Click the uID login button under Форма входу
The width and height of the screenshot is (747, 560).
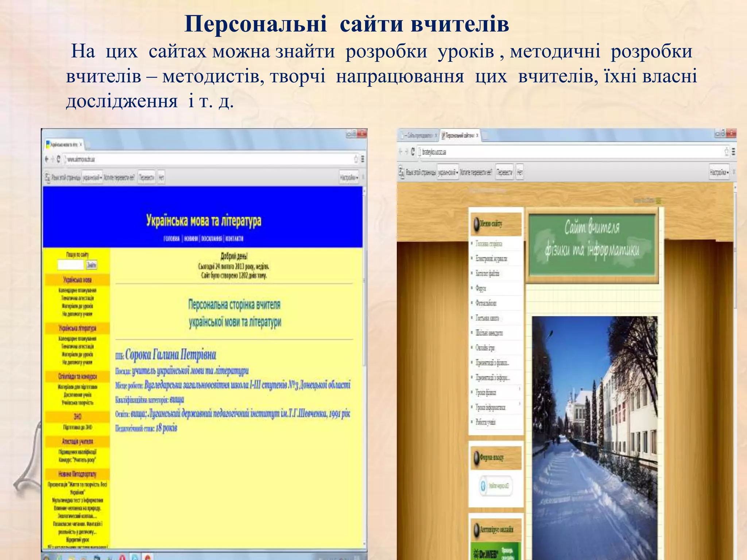pos(495,486)
